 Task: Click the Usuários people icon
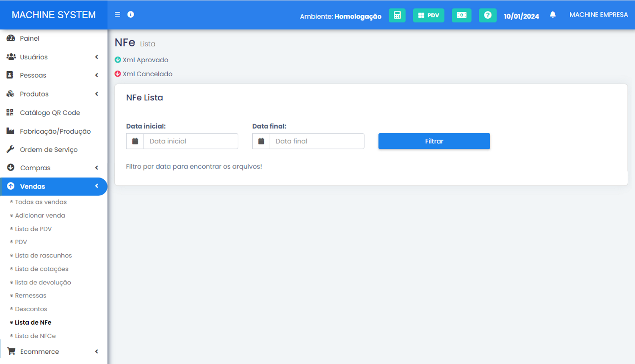(x=11, y=57)
